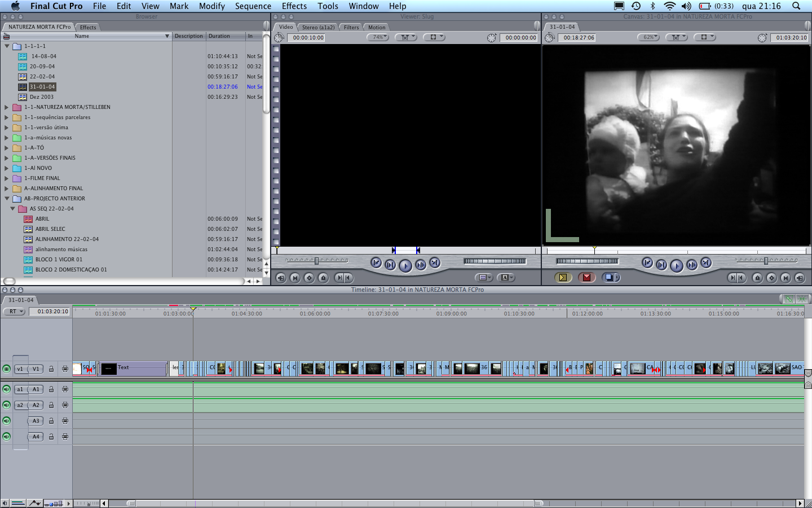Viewport: 812px width, 508px height.
Task: Click the Duration column header
Action: tap(225, 36)
